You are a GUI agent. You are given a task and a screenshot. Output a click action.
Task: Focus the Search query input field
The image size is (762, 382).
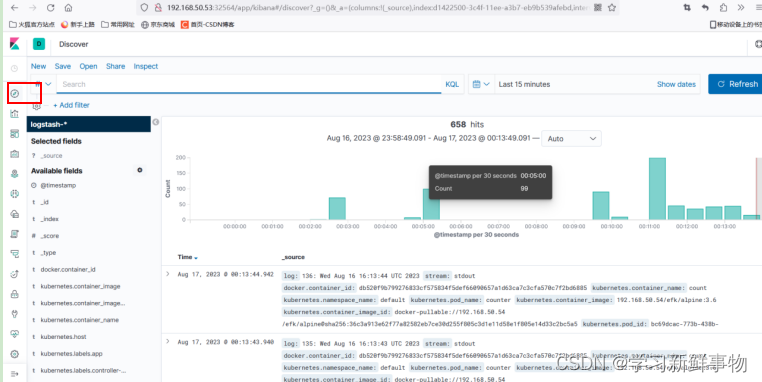[249, 84]
